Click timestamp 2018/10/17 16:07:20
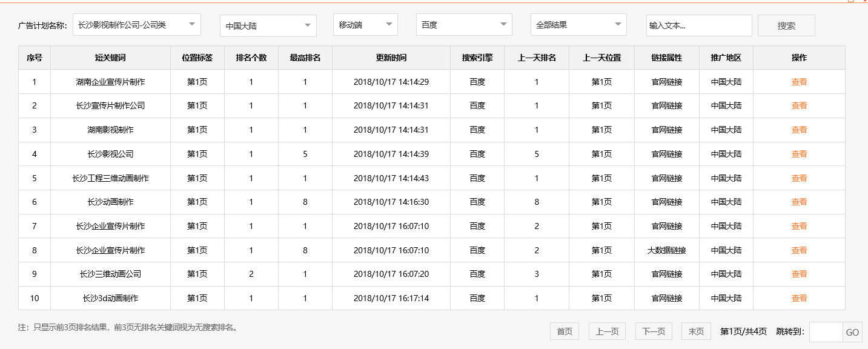 click(391, 274)
